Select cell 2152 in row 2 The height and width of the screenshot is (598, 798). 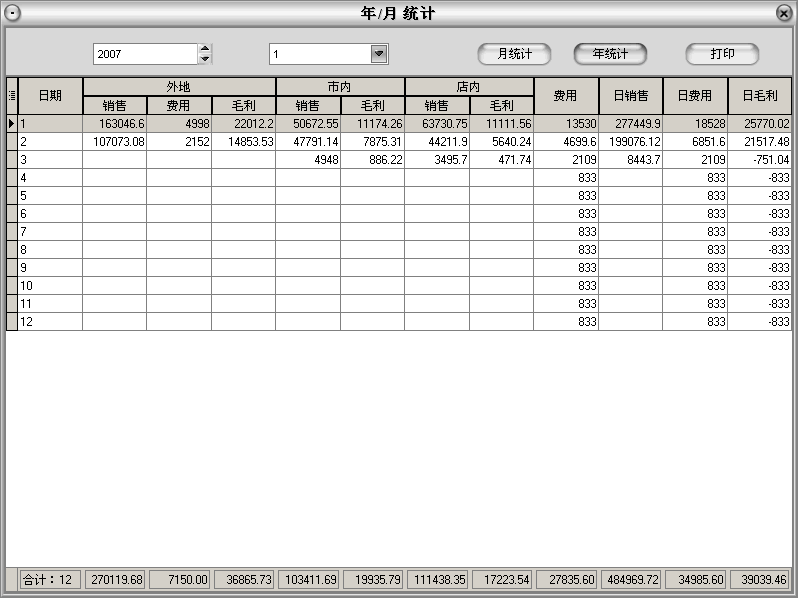(x=179, y=141)
